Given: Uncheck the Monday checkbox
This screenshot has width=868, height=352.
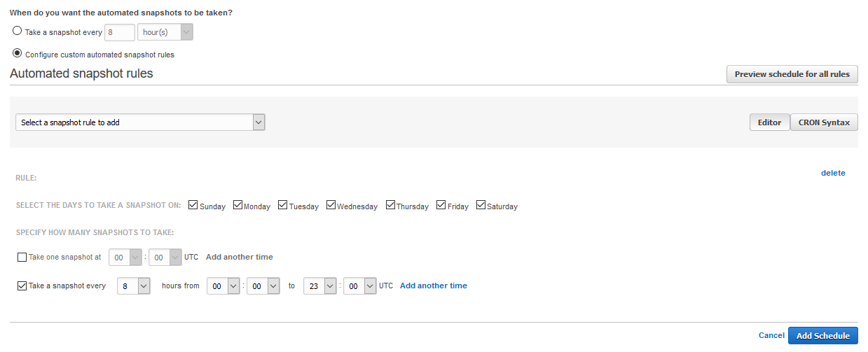Looking at the screenshot, I should (238, 205).
